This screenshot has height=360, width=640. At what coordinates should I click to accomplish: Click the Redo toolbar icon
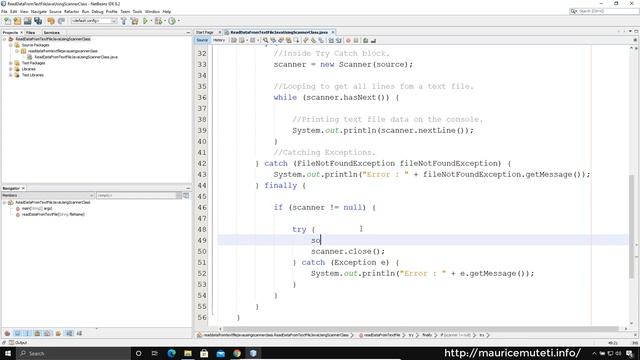(61, 21)
